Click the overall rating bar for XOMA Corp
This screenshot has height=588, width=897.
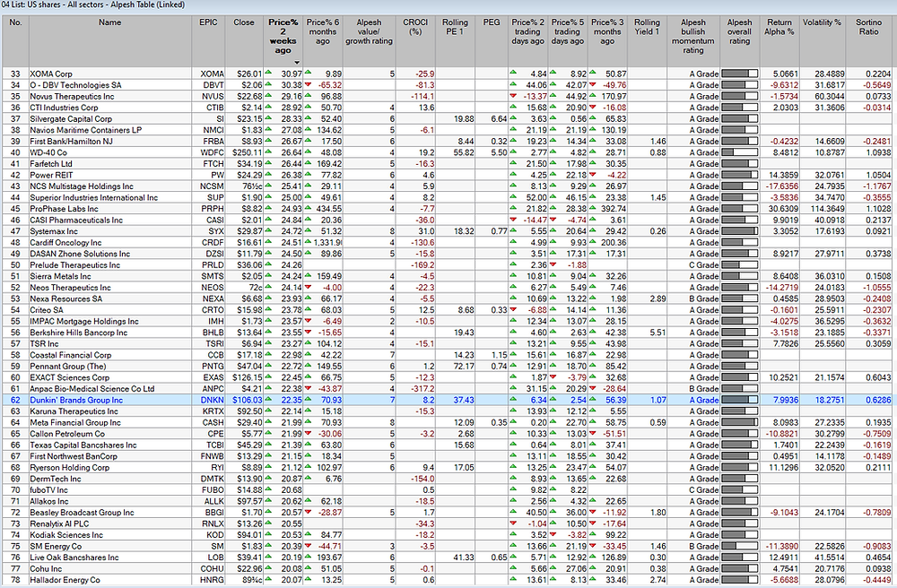(740, 73)
